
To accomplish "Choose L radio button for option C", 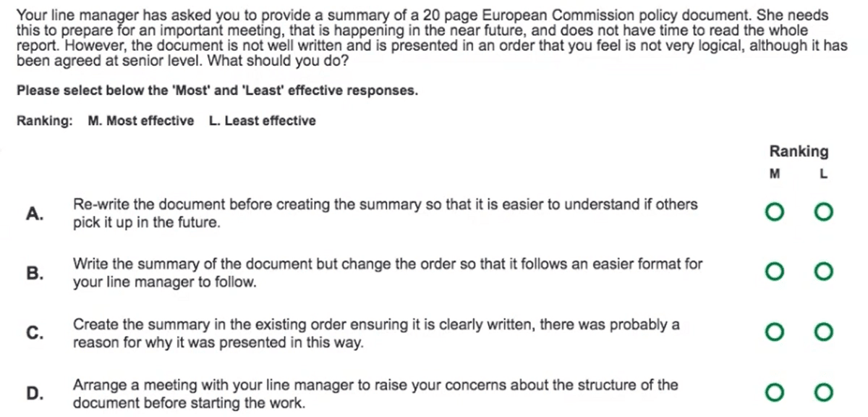I will [x=823, y=332].
